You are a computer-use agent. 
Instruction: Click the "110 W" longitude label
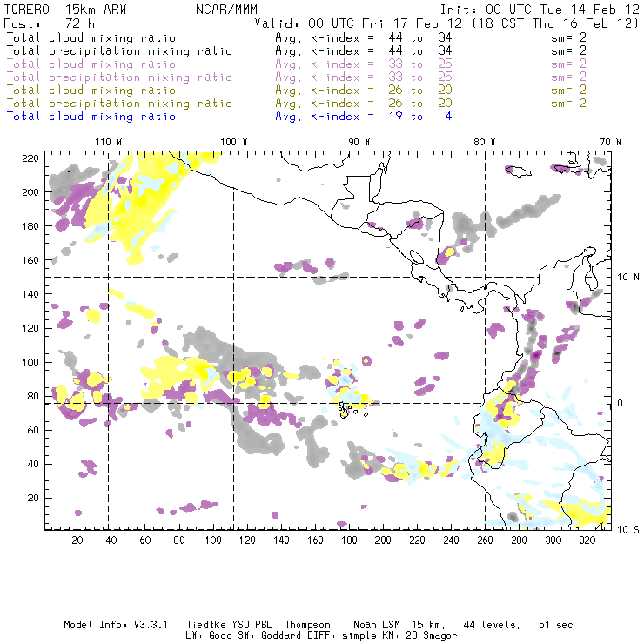109,142
